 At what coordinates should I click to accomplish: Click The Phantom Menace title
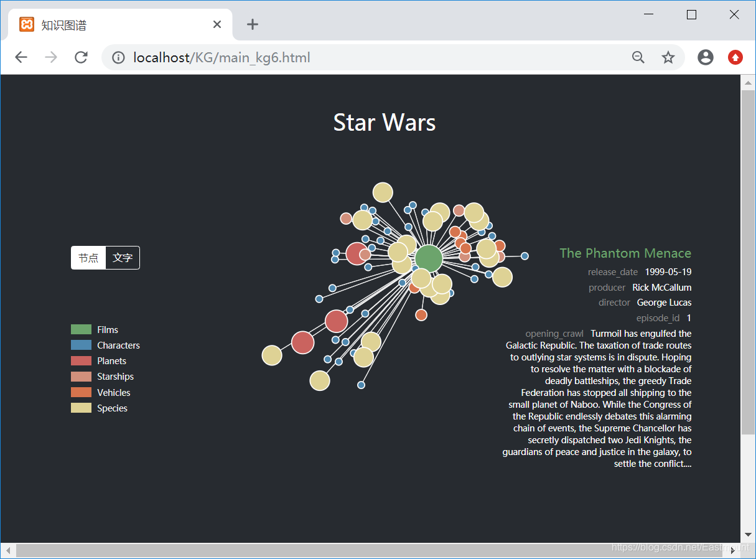625,253
